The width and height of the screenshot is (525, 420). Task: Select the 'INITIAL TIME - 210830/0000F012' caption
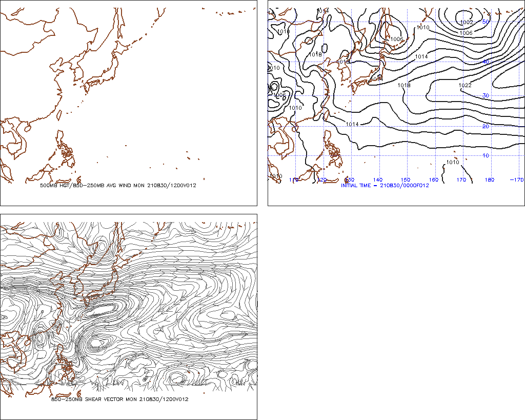tap(385, 186)
